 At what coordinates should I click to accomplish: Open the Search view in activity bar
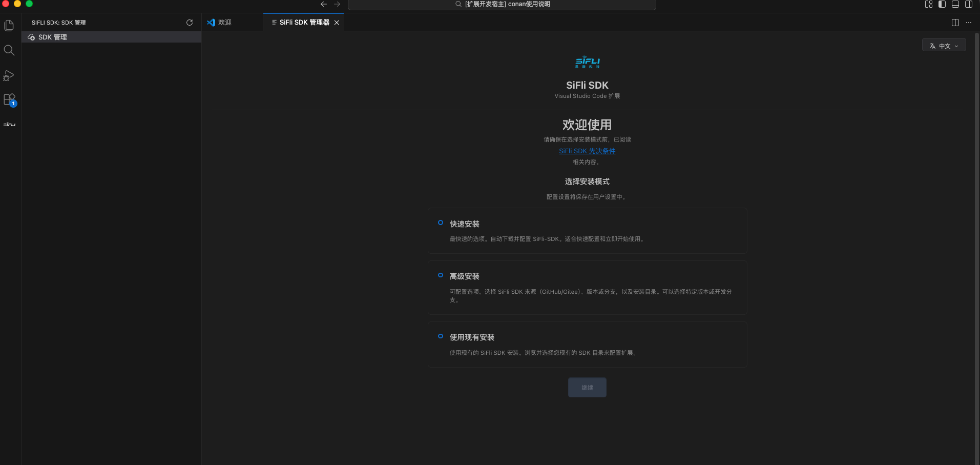[9, 50]
